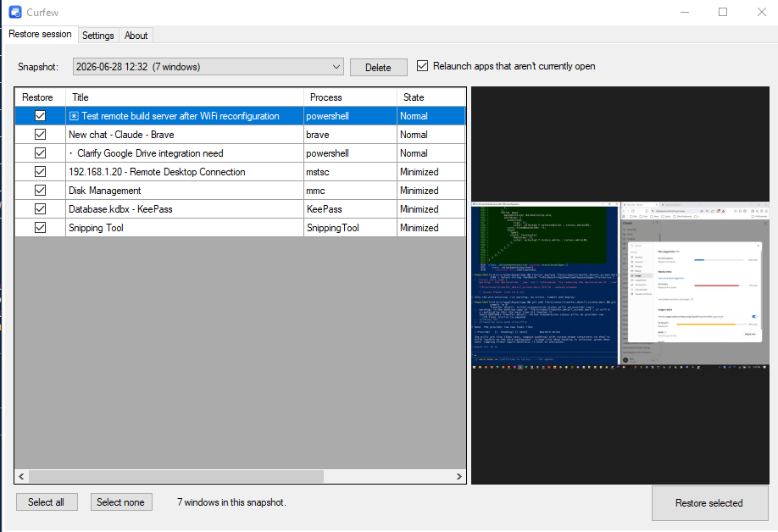Close the Curfew window

(x=762, y=12)
